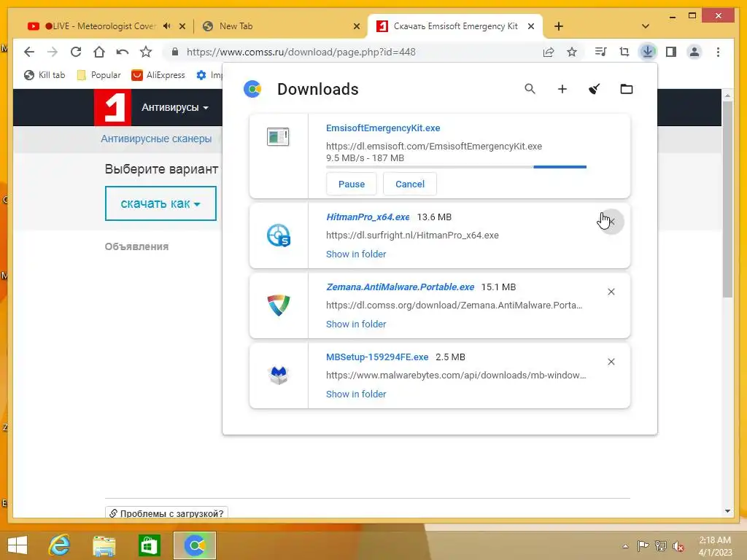The image size is (747, 560).
Task: Click the browser back arrow
Action: tap(29, 52)
